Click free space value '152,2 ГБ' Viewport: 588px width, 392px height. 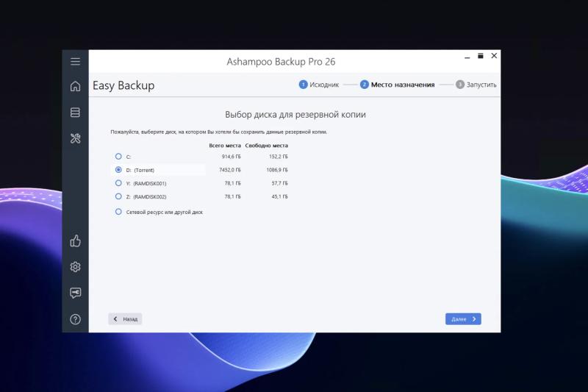(x=279, y=157)
